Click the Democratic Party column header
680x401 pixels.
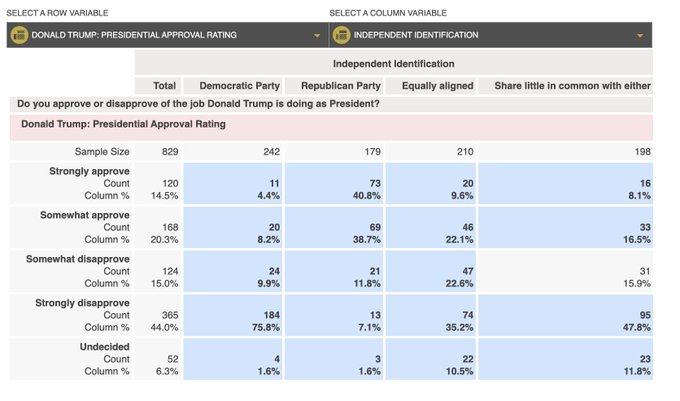click(x=232, y=86)
